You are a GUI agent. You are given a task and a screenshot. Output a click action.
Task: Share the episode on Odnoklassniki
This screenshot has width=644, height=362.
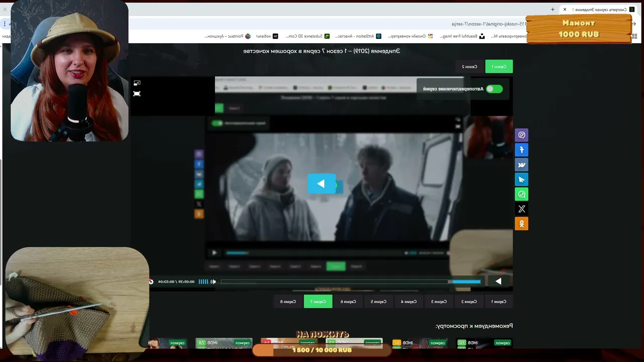[x=521, y=224]
